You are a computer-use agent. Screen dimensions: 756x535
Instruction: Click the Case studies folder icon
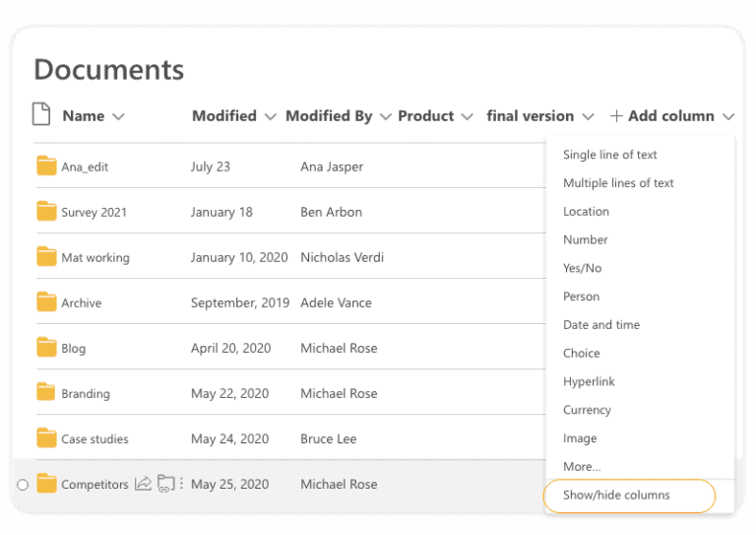(46, 438)
